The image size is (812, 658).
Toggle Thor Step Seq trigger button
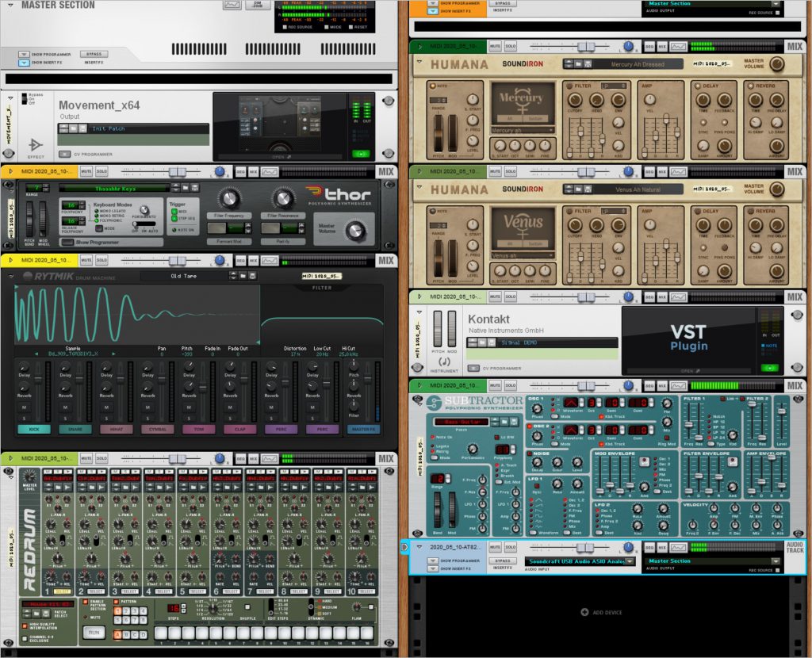174,218
